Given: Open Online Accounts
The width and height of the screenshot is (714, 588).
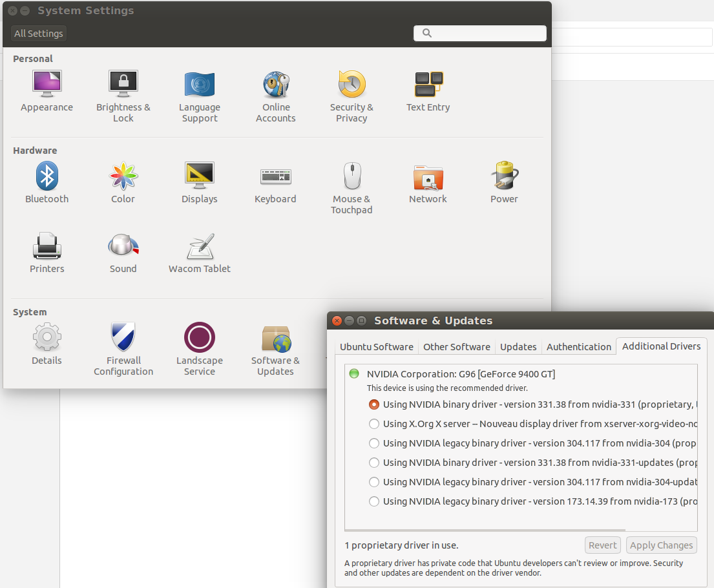Looking at the screenshot, I should tap(275, 96).
